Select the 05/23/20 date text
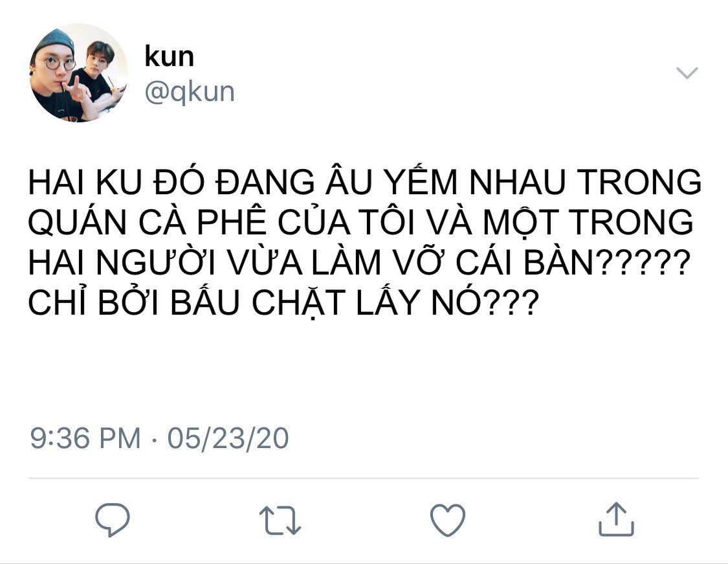The width and height of the screenshot is (728, 564). [x=228, y=438]
